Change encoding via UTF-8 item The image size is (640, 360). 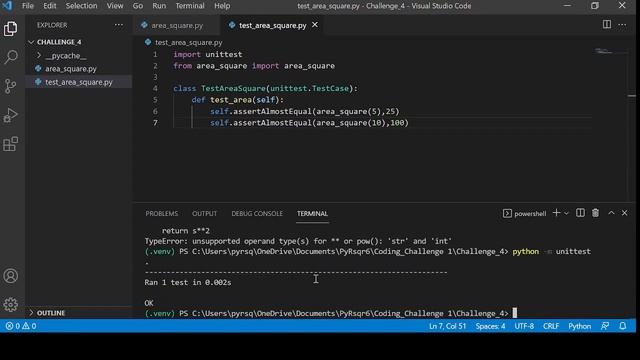tap(524, 326)
